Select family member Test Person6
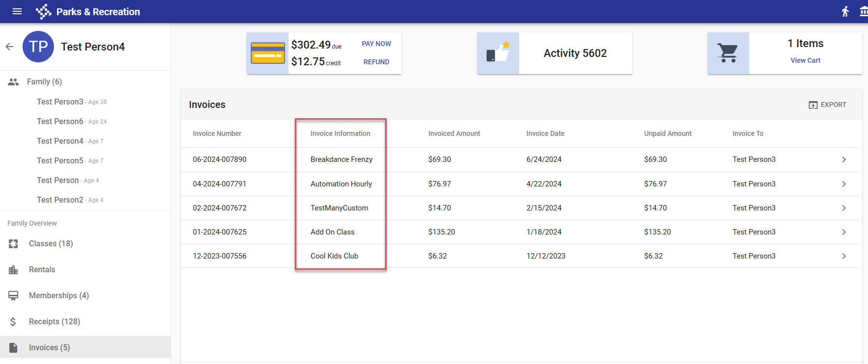Image resolution: width=868 pixels, height=364 pixels. point(60,121)
